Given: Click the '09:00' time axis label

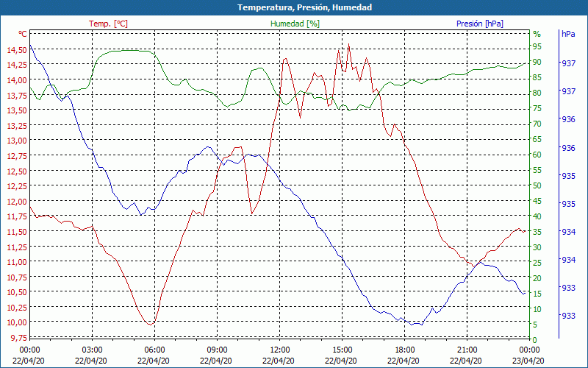Looking at the screenshot, I should point(217,350).
